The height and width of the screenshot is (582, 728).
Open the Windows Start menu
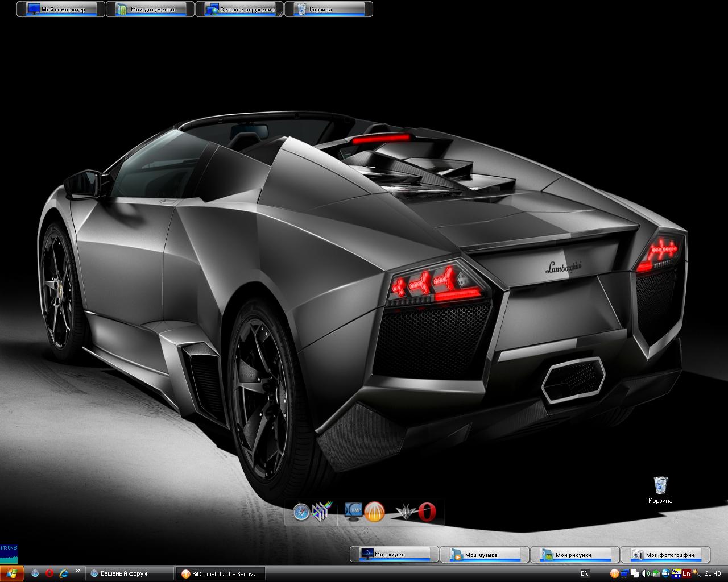tap(12, 573)
